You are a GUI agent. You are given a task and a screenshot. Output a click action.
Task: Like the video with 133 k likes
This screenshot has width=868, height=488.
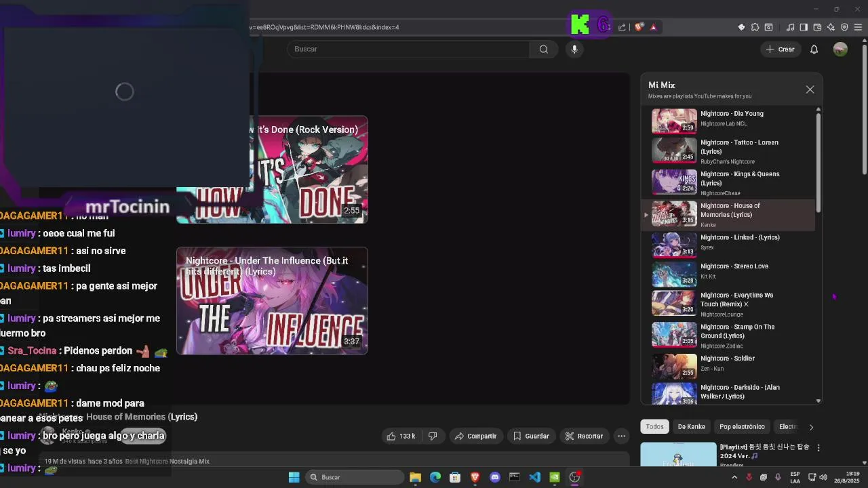(400, 436)
